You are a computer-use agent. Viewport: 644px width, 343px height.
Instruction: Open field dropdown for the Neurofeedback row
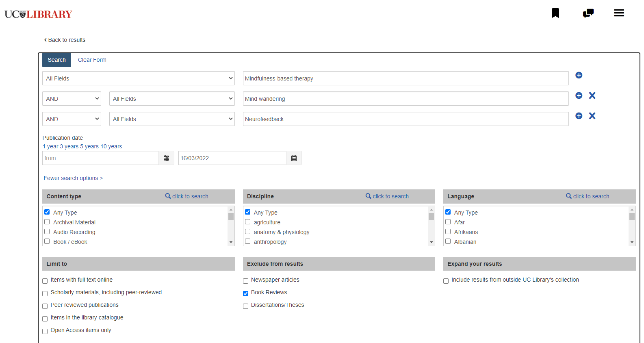(171, 119)
